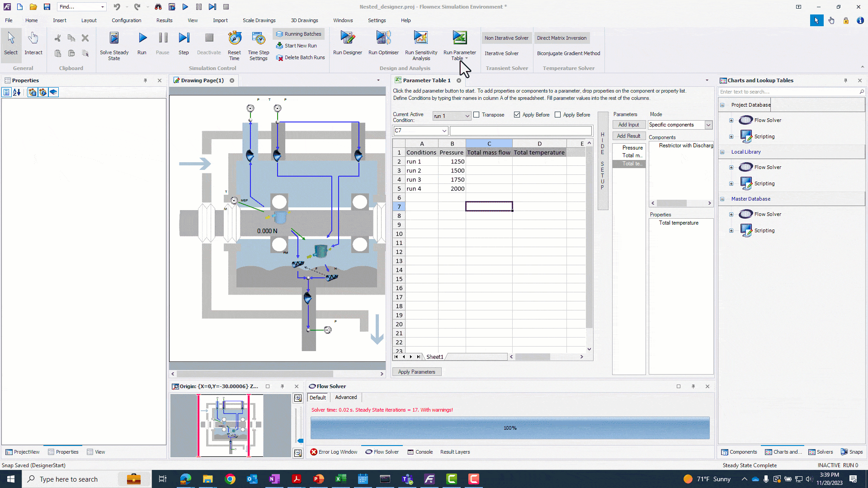Image resolution: width=868 pixels, height=488 pixels.
Task: Expand Flow Solver under Master Database
Action: pyautogui.click(x=731, y=214)
